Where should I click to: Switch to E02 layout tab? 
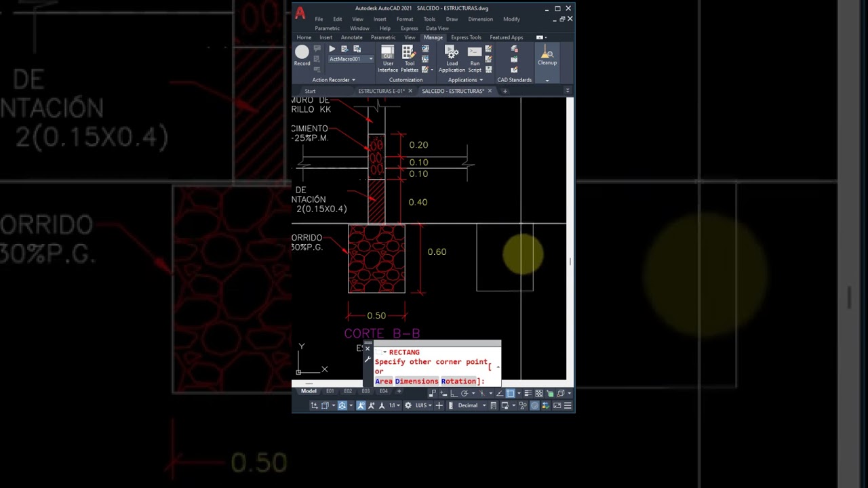pyautogui.click(x=348, y=391)
